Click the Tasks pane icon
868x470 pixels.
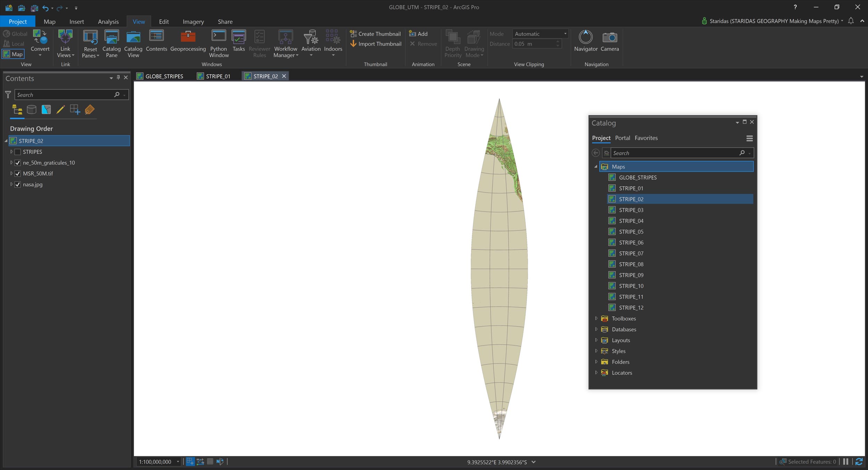click(239, 41)
